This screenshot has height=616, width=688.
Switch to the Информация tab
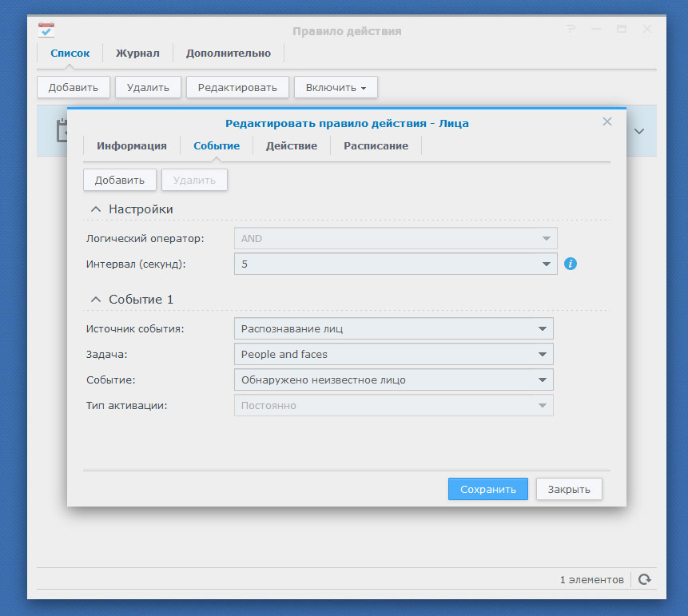[132, 146]
